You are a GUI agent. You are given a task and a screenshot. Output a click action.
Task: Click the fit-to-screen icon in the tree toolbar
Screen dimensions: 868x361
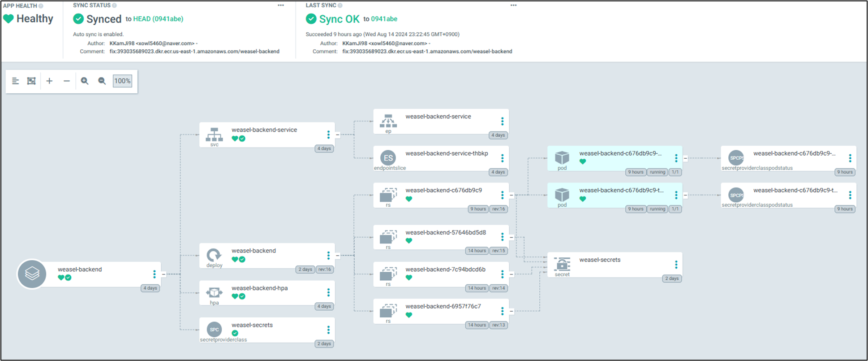(31, 81)
